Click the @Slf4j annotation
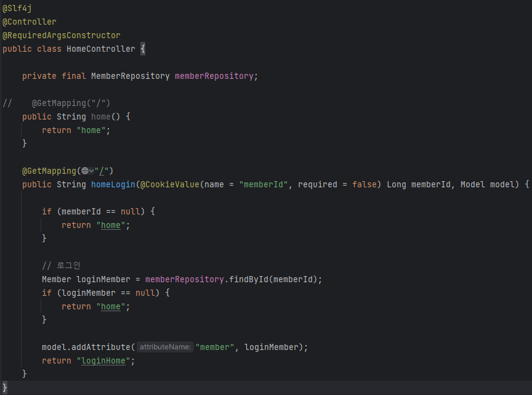The image size is (532, 395). point(17,8)
